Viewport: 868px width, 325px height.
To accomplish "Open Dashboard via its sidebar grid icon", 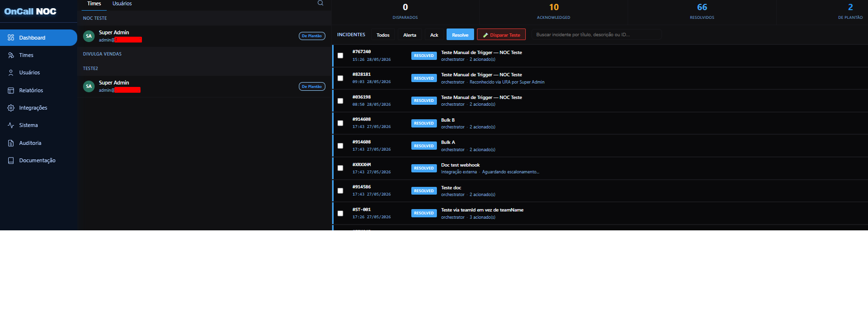I will (11, 38).
